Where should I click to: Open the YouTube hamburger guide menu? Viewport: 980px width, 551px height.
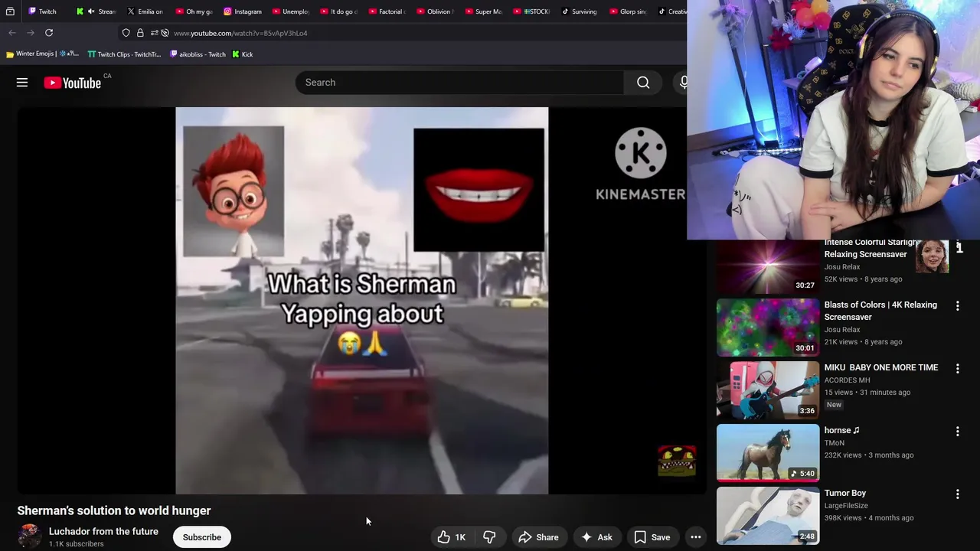coord(22,83)
